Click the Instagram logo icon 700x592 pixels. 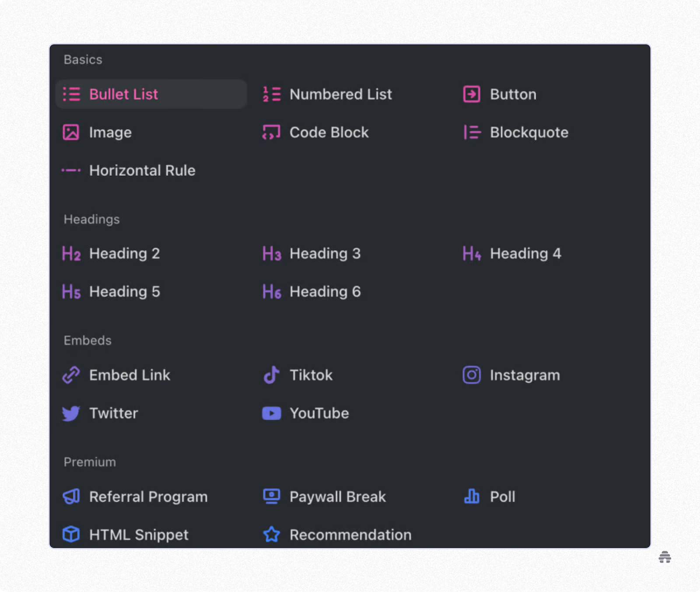pyautogui.click(x=472, y=375)
